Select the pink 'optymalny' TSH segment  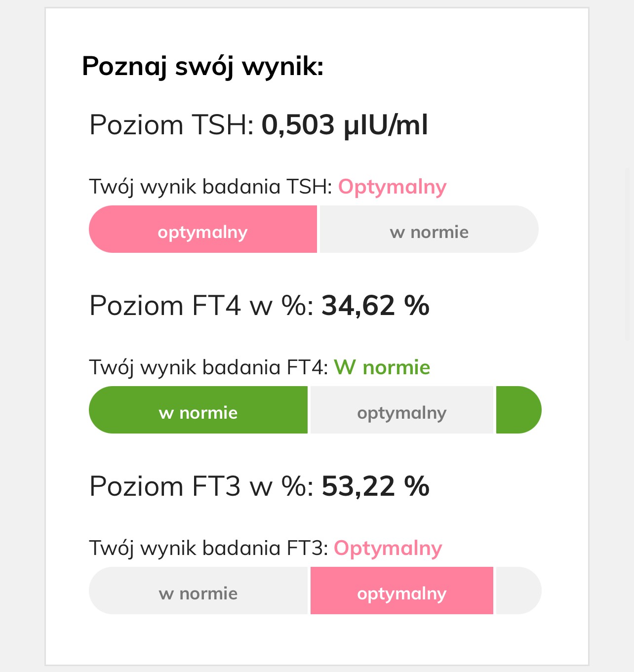coord(203,229)
